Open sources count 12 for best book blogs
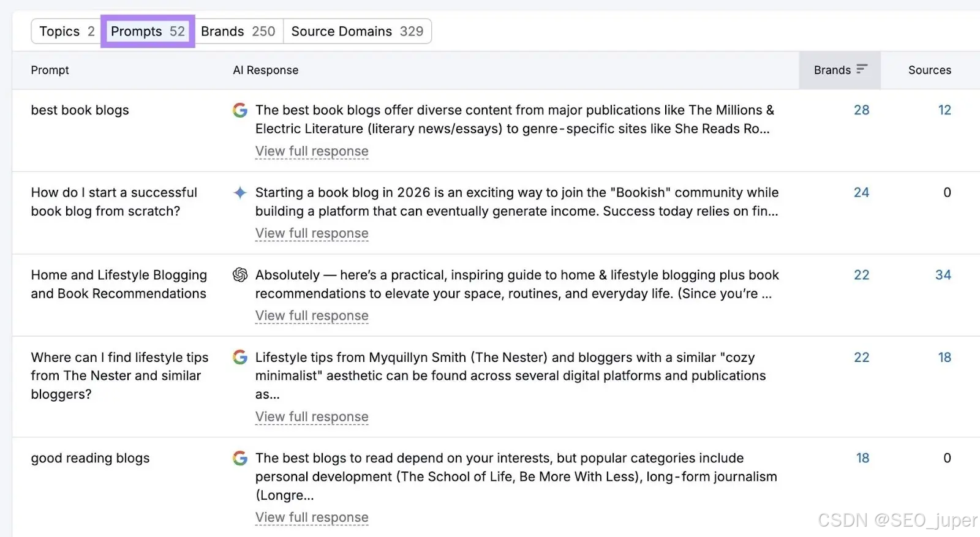This screenshot has width=980, height=537. pos(944,110)
